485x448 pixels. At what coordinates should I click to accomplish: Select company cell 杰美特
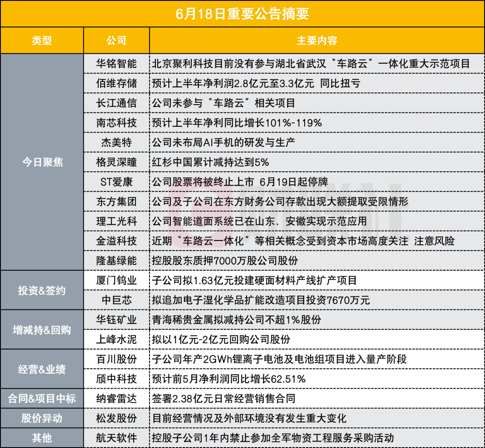coord(117,143)
